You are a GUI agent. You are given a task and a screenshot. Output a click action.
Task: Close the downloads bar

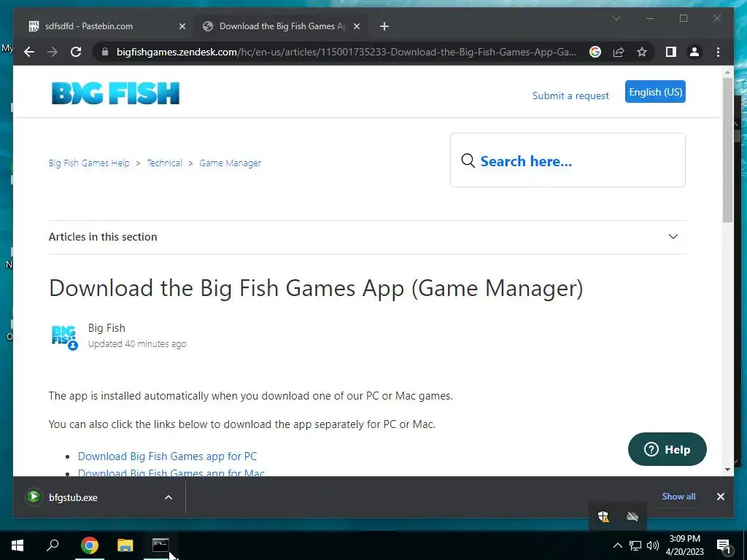[720, 497]
